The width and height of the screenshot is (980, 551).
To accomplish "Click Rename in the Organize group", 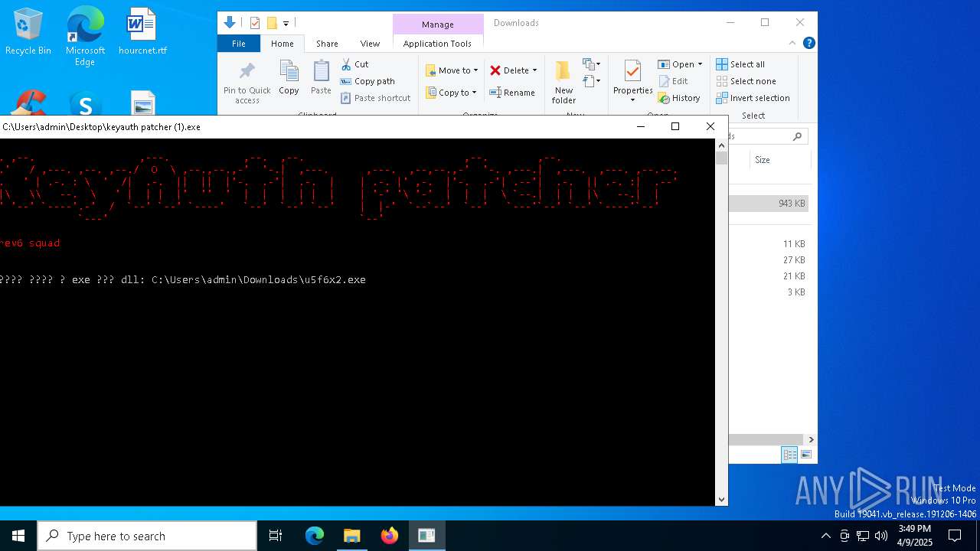I will [512, 93].
